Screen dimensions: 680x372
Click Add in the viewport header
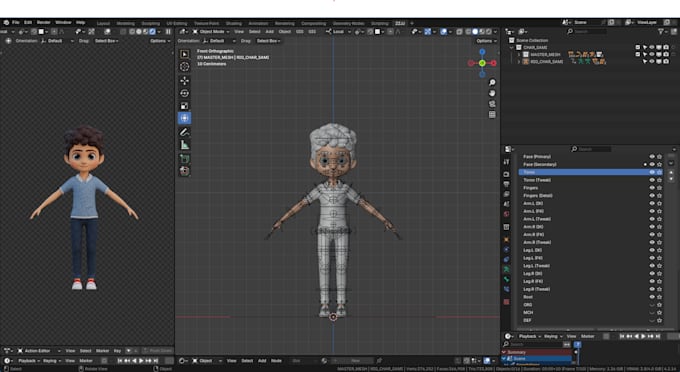click(x=269, y=32)
